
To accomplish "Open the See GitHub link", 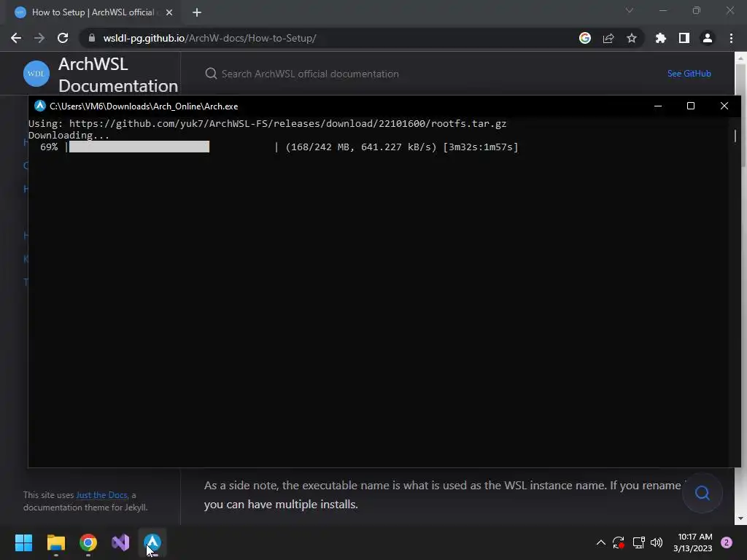I will tap(689, 74).
